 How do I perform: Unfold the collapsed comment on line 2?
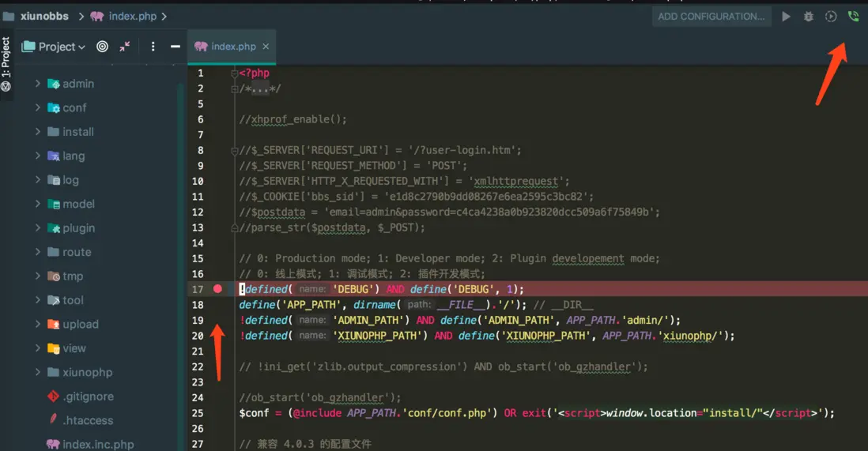pyautogui.click(x=235, y=88)
